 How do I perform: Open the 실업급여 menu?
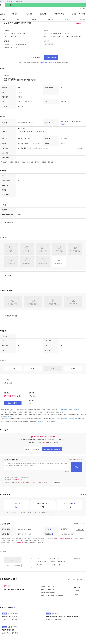[x=43, y=14]
